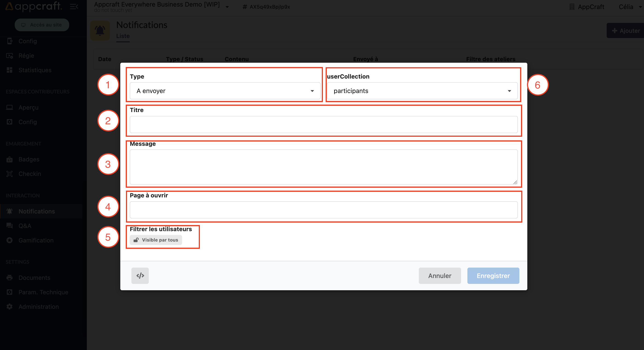Viewport: 644px width, 350px height.
Task: Open the Type dropdown set to A envoyer
Action: tap(225, 91)
